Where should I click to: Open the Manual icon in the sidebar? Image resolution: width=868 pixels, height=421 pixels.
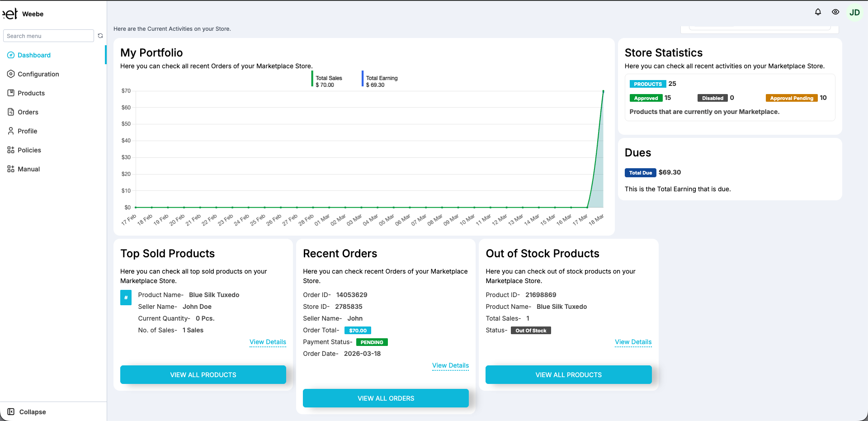point(10,169)
